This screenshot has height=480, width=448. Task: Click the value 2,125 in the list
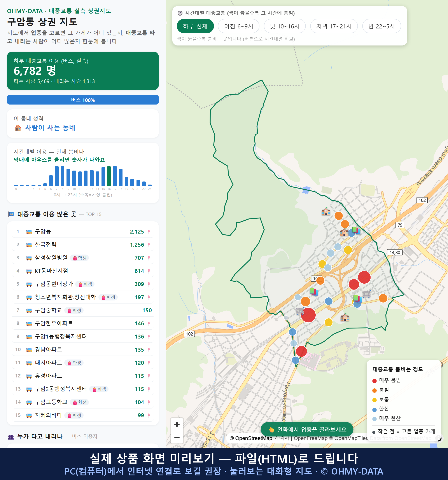coord(137,232)
